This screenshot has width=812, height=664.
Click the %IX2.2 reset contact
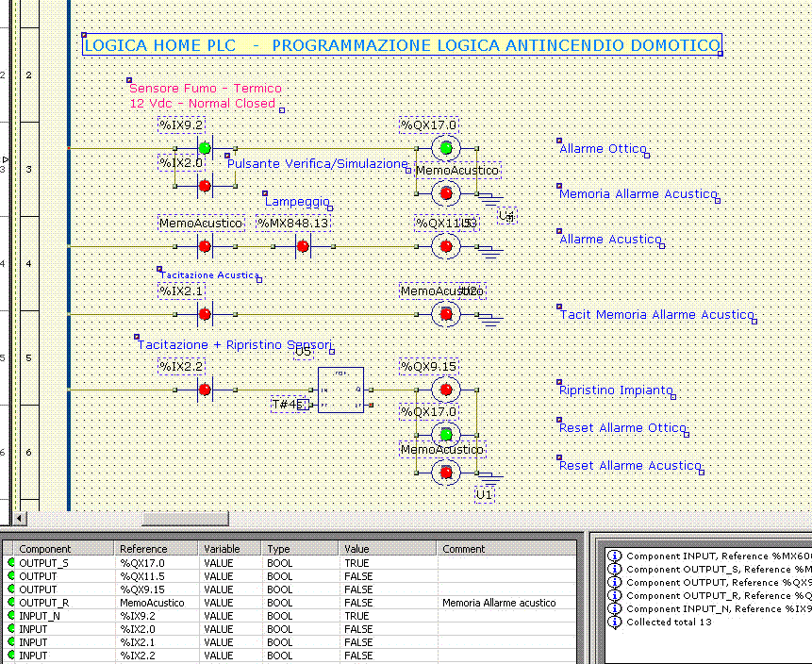pos(205,390)
